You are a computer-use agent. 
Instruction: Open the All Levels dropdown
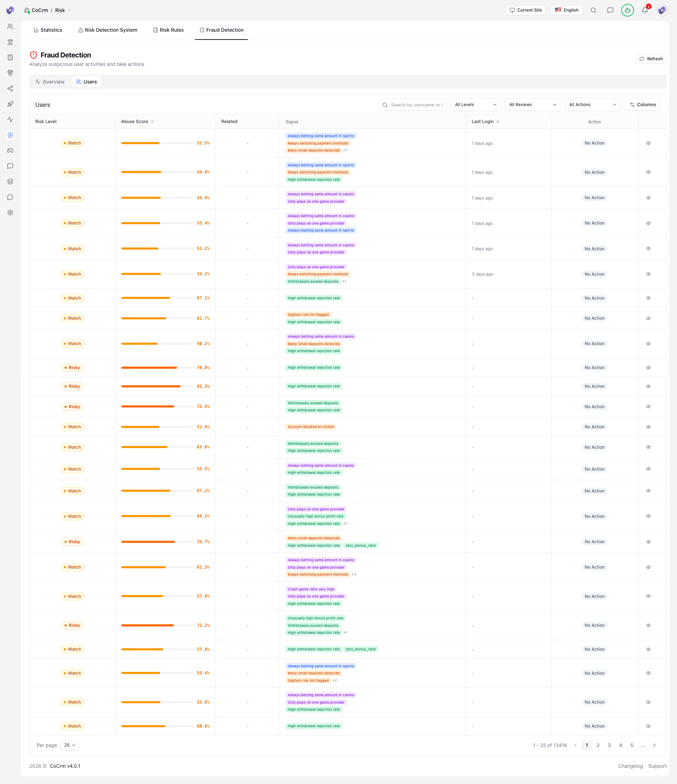476,104
